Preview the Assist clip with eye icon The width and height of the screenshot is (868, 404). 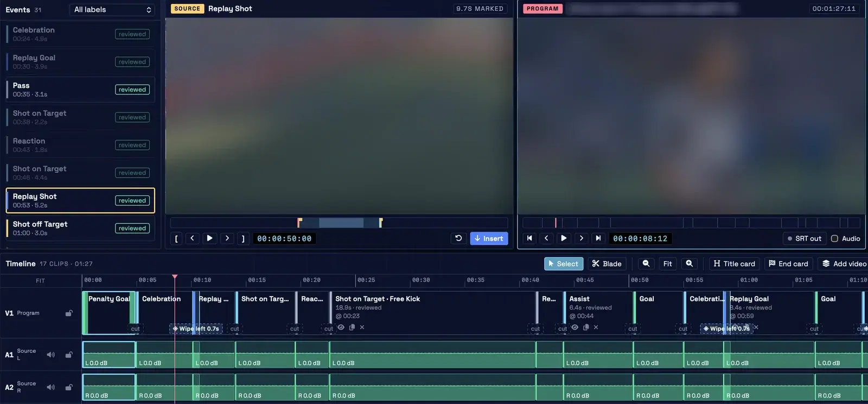coord(575,327)
